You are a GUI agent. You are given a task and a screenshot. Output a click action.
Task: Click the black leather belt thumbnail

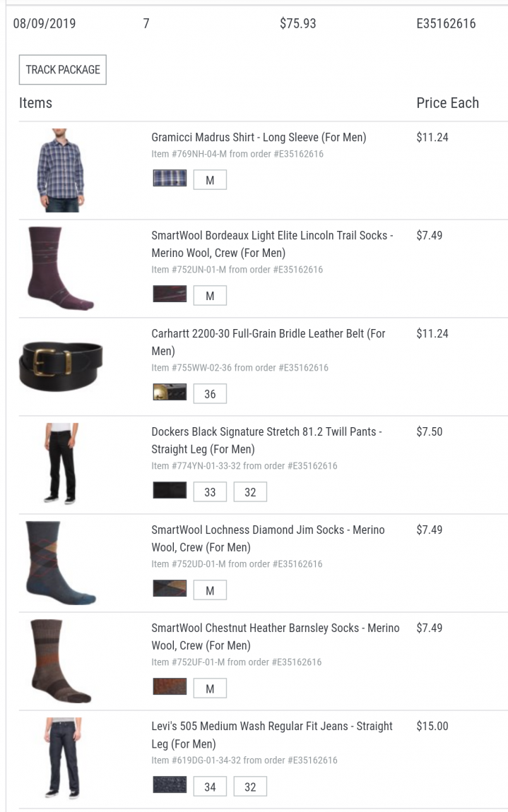click(x=61, y=366)
